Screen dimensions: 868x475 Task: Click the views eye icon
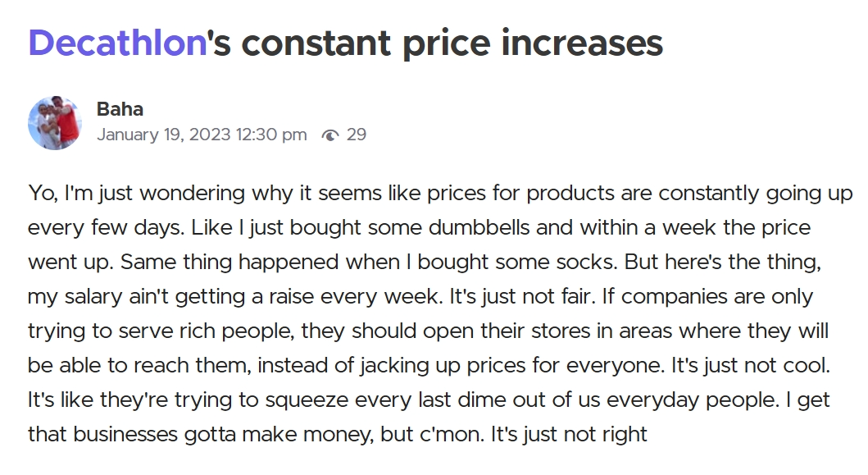[x=330, y=135]
